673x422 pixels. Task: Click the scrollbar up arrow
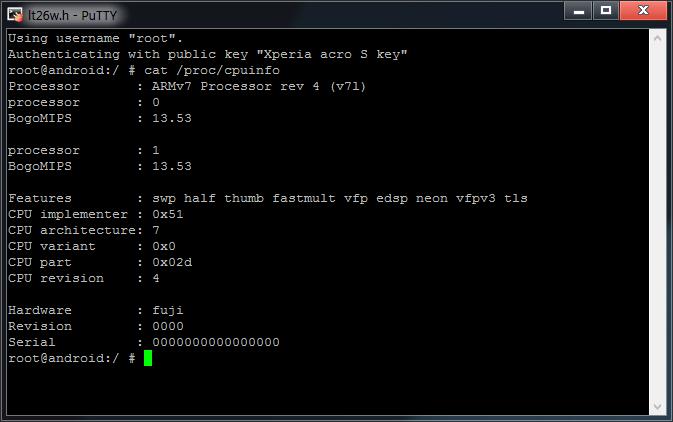[x=656, y=37]
